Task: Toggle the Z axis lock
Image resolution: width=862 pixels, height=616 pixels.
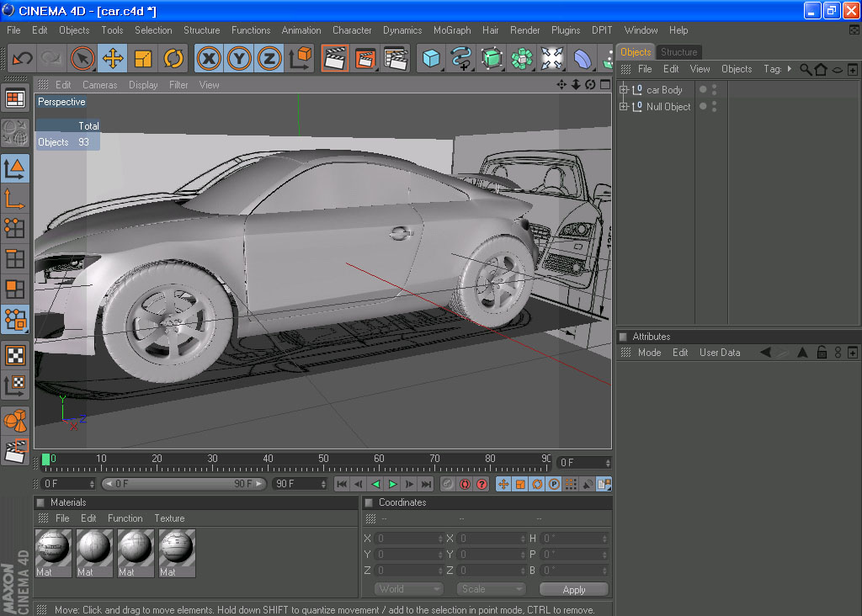Action: coord(269,58)
